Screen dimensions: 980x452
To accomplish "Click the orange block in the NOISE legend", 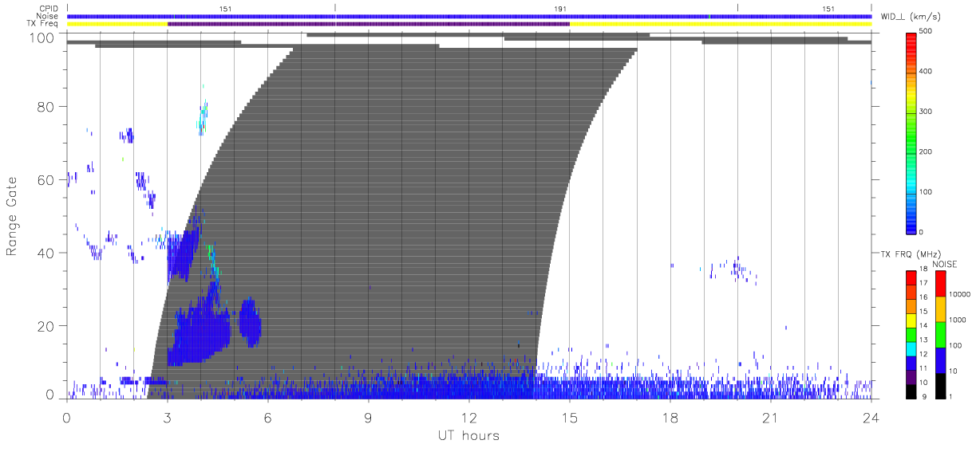I will point(940,309).
